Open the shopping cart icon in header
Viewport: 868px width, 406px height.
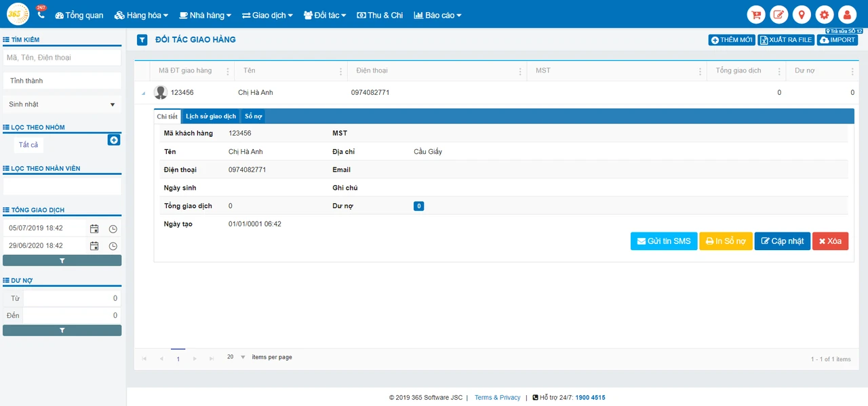[x=756, y=14]
